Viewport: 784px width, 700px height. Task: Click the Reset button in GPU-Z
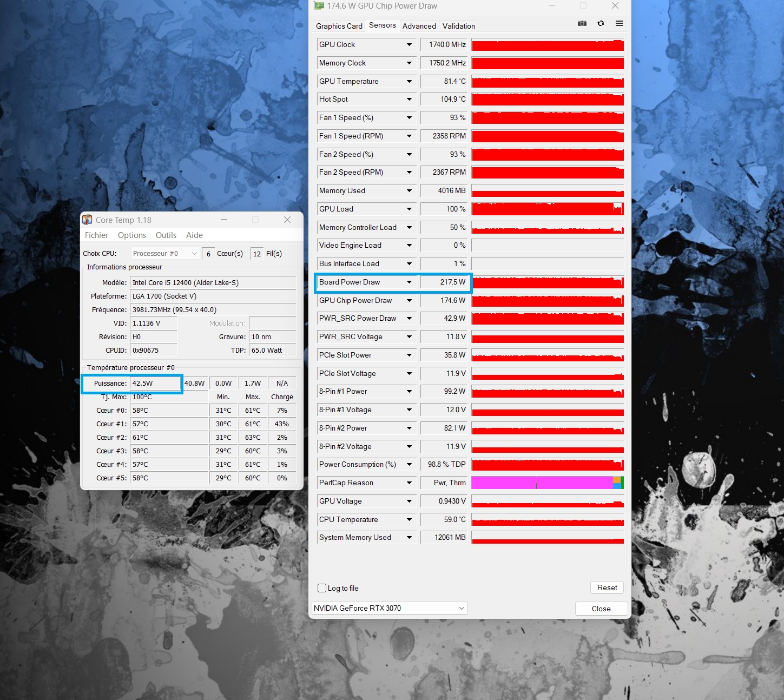(x=607, y=587)
